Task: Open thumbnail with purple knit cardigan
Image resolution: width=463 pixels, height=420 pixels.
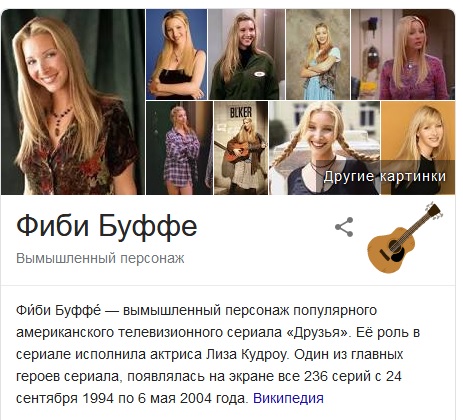Action: coord(403,54)
